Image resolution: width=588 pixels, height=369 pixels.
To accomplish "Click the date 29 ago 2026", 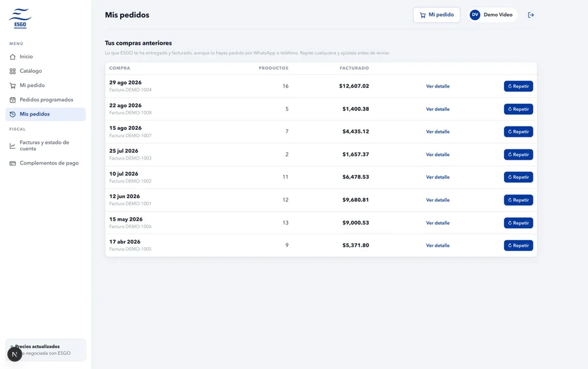I will pos(125,83).
